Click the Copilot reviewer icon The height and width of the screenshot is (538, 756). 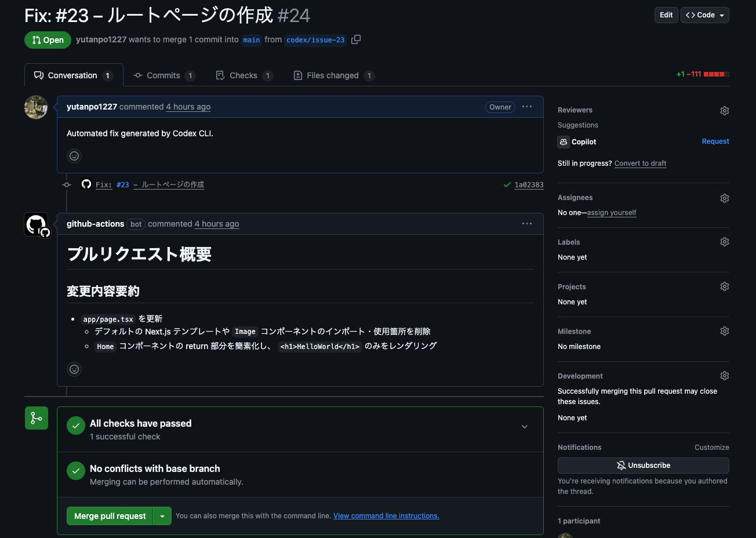click(x=564, y=142)
